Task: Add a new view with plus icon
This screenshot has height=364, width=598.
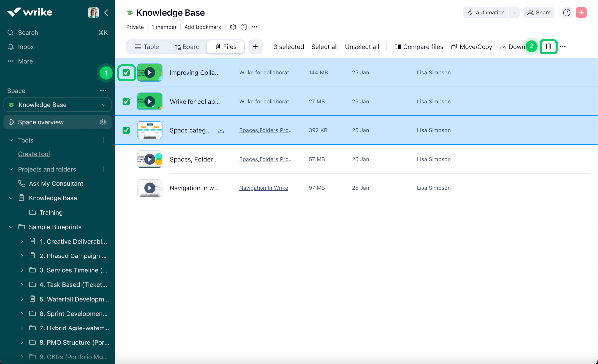Action: coord(255,47)
